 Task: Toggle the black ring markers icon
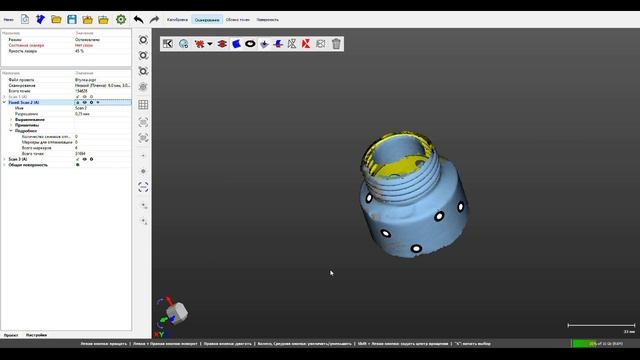point(250,44)
